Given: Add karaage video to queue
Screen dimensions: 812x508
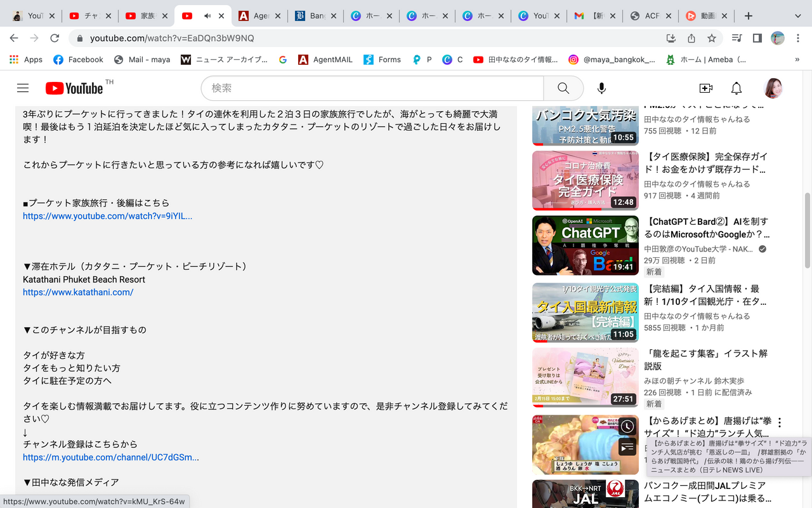Looking at the screenshot, I should 627,447.
